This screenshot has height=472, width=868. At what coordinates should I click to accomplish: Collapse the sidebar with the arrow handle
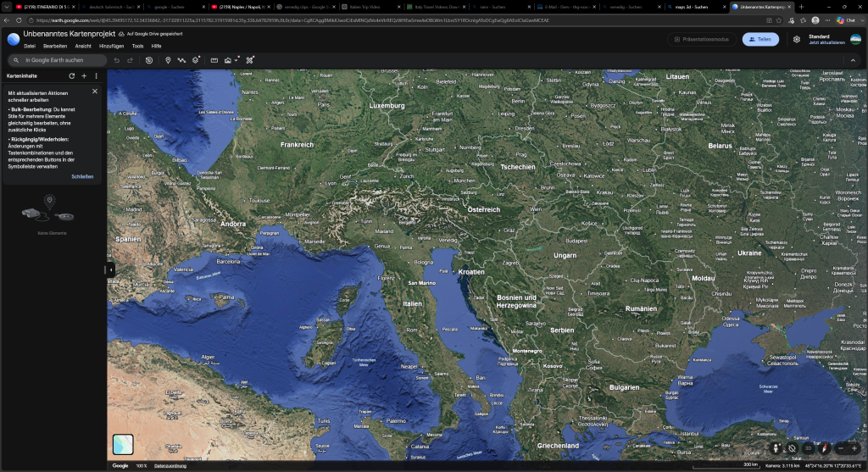tap(111, 269)
